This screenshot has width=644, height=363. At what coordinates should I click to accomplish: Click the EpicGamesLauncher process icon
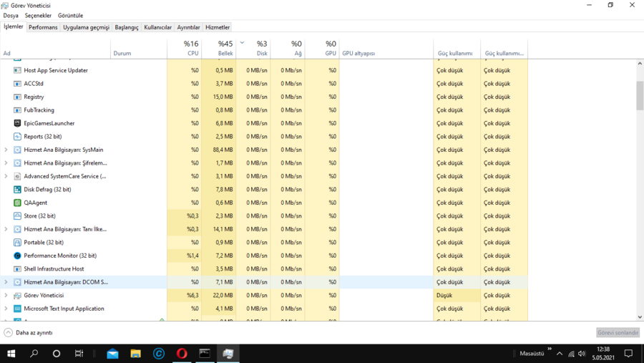pyautogui.click(x=17, y=123)
